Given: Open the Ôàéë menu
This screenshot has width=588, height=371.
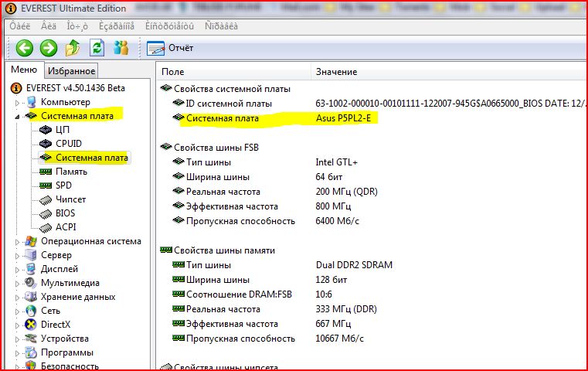Looking at the screenshot, I should [x=20, y=26].
